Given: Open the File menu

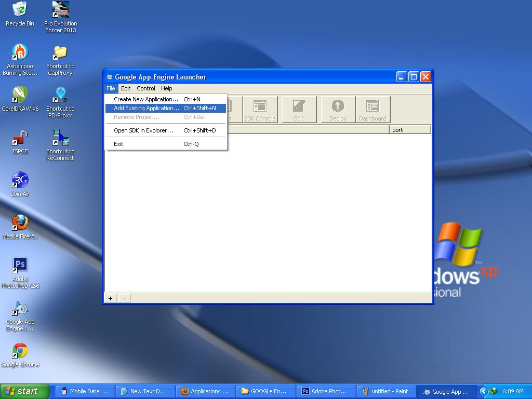Looking at the screenshot, I should pyautogui.click(x=111, y=88).
